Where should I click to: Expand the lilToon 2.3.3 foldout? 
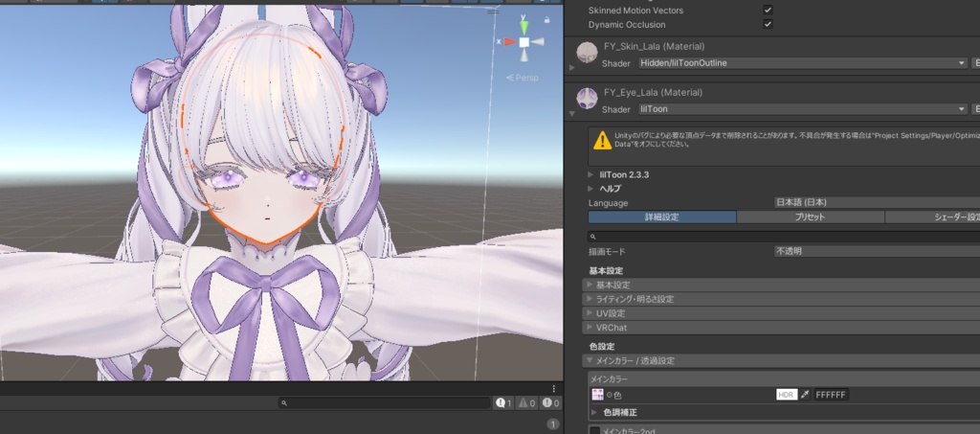click(x=591, y=174)
